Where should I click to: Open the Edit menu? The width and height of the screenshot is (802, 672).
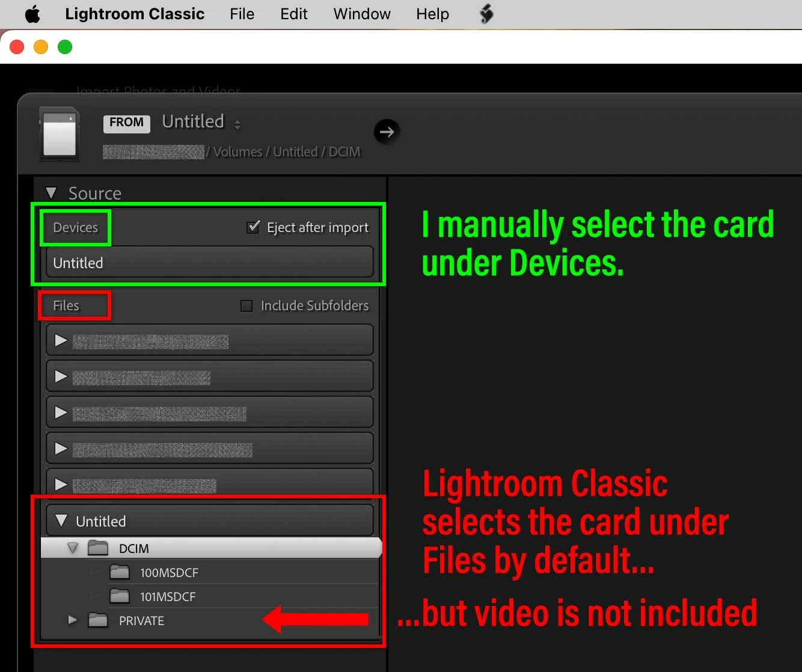click(293, 14)
